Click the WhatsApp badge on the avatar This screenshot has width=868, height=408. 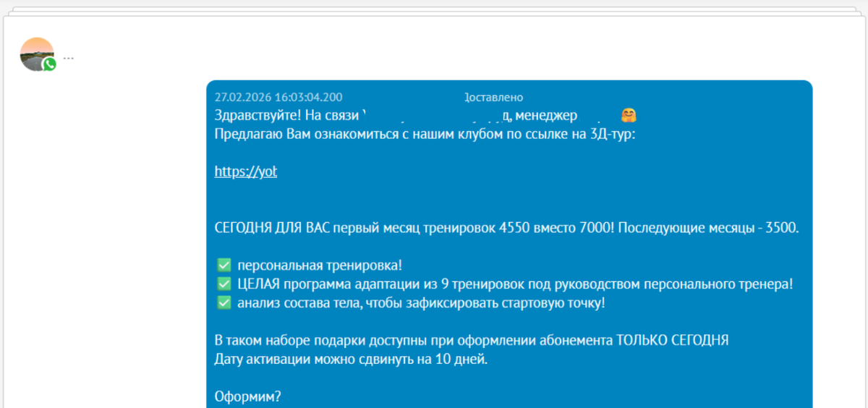coord(49,64)
